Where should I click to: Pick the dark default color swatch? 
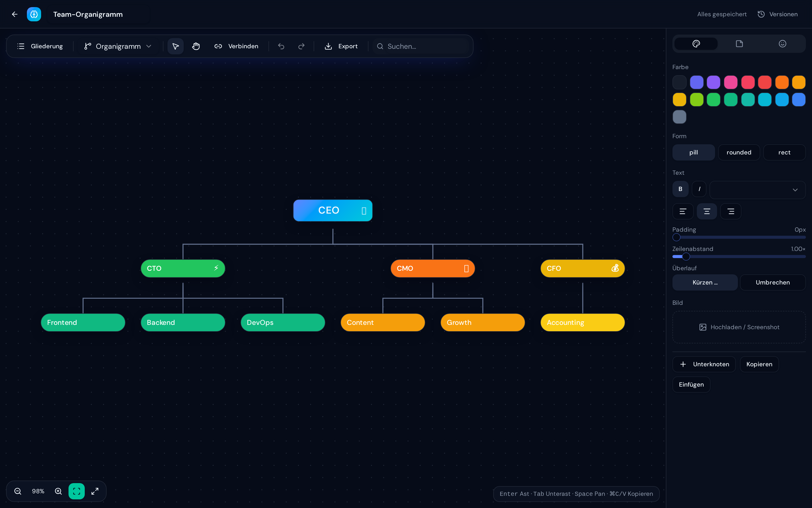680,82
